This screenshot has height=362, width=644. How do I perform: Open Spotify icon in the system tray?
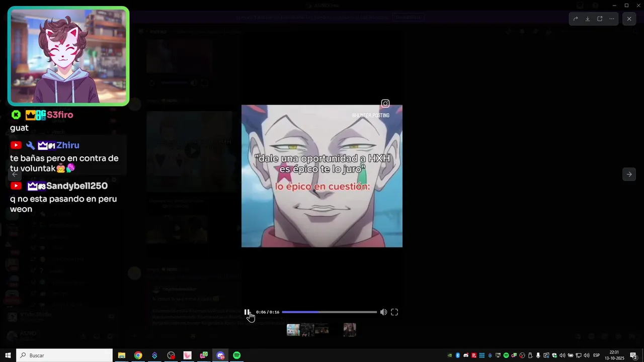point(506,355)
